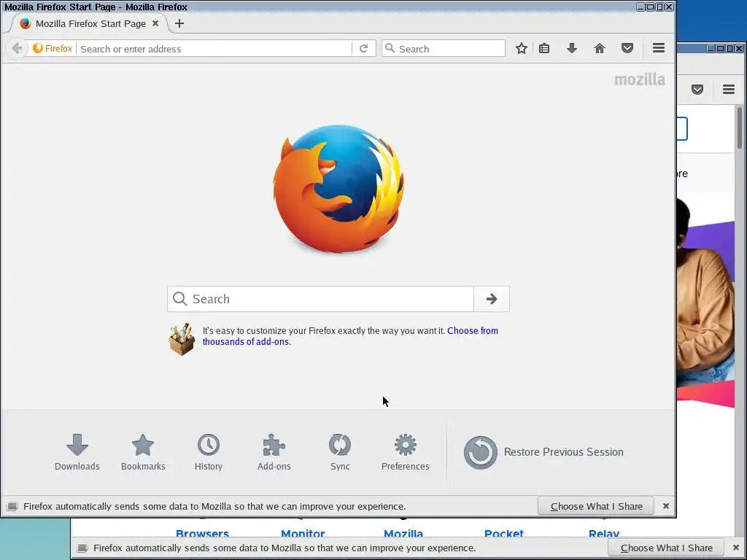The height and width of the screenshot is (560, 747).
Task: Dismiss notification bar in background Firefox window
Action: point(736,548)
